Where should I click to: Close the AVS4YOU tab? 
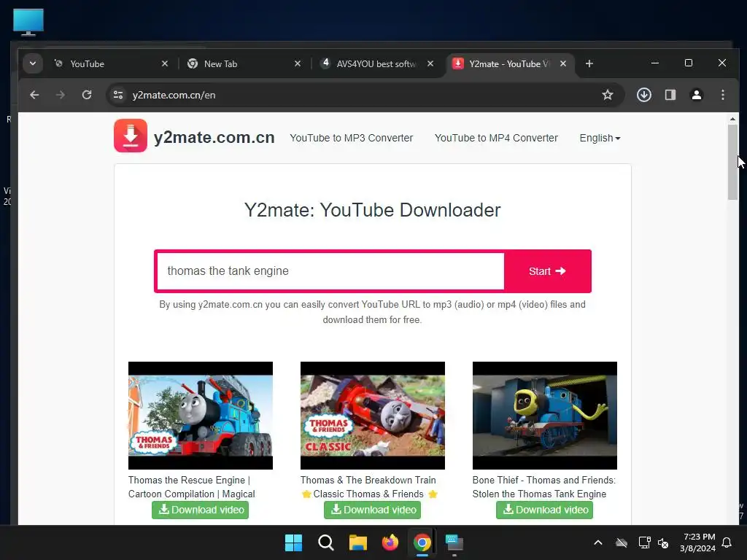[430, 63]
